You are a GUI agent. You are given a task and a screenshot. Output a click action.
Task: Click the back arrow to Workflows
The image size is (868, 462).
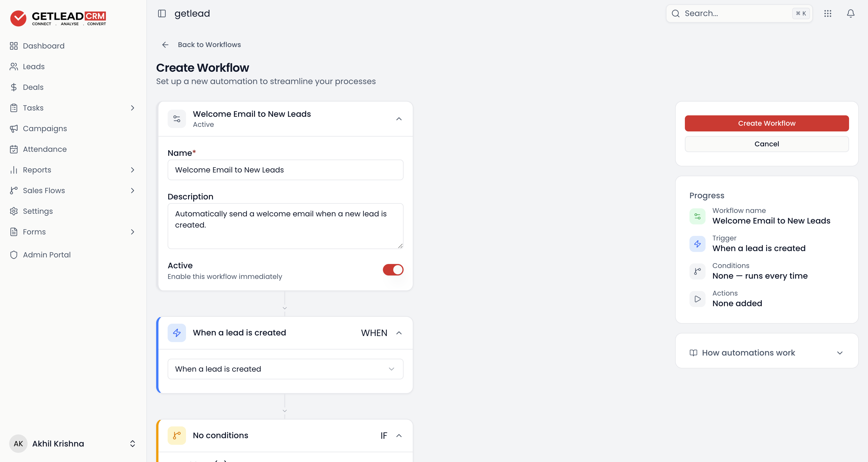[x=165, y=45]
